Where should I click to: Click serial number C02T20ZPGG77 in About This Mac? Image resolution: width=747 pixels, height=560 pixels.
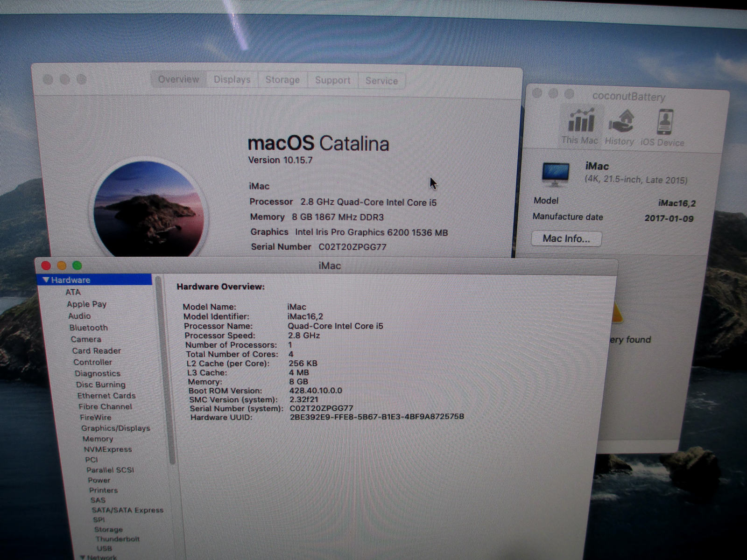point(352,247)
